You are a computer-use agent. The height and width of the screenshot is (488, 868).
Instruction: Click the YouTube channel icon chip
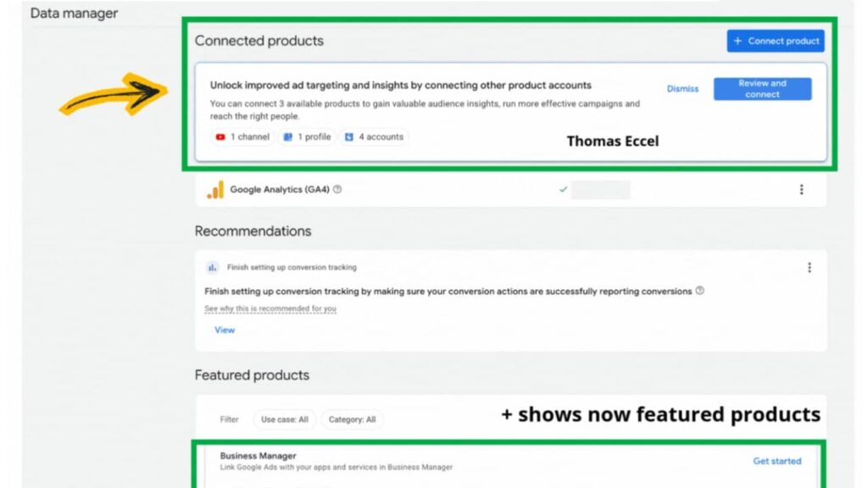[x=220, y=136]
